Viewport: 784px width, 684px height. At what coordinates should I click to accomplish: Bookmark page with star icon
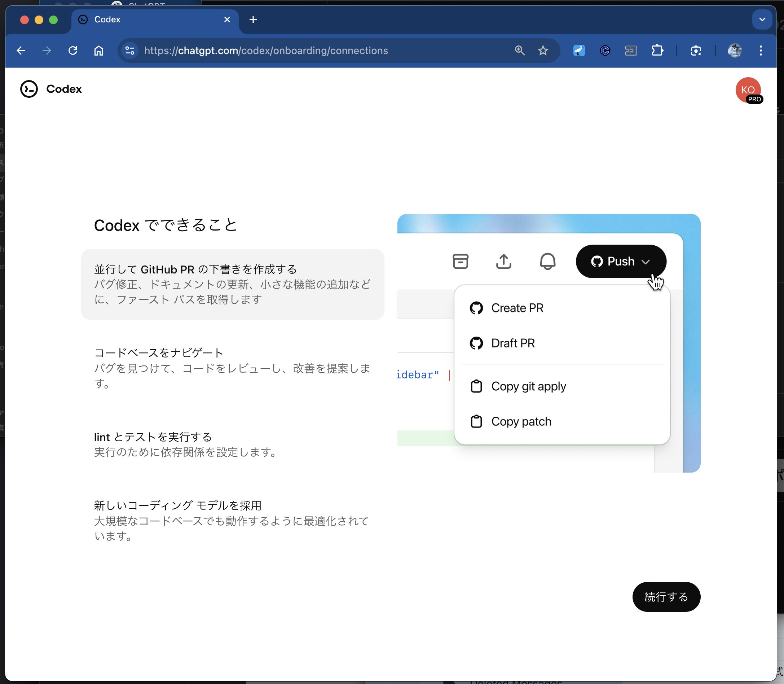pos(542,51)
